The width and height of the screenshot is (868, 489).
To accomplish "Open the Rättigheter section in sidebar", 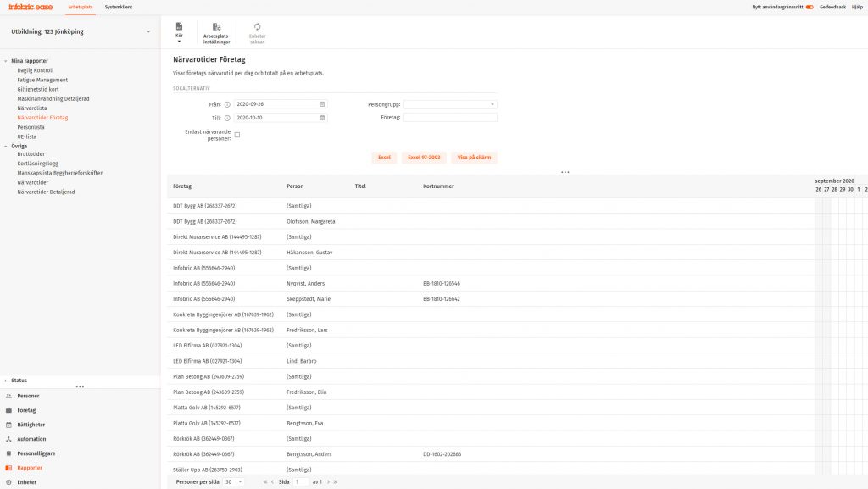I will pos(31,425).
